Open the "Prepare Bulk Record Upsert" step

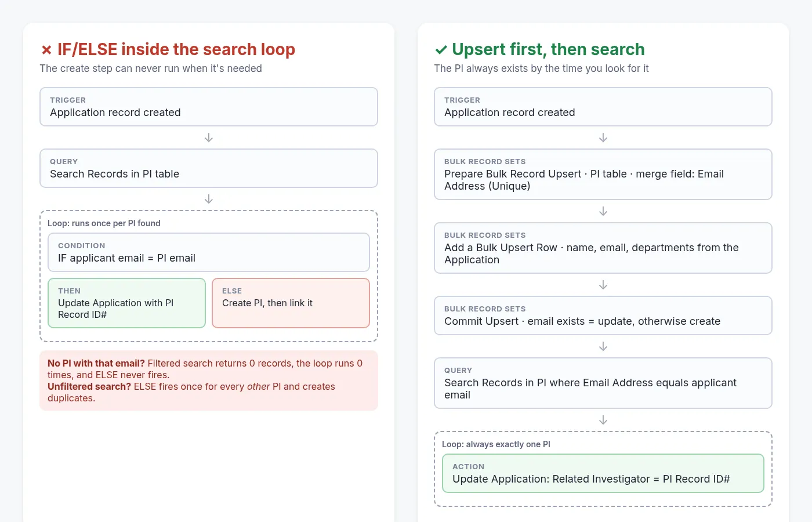click(x=603, y=175)
